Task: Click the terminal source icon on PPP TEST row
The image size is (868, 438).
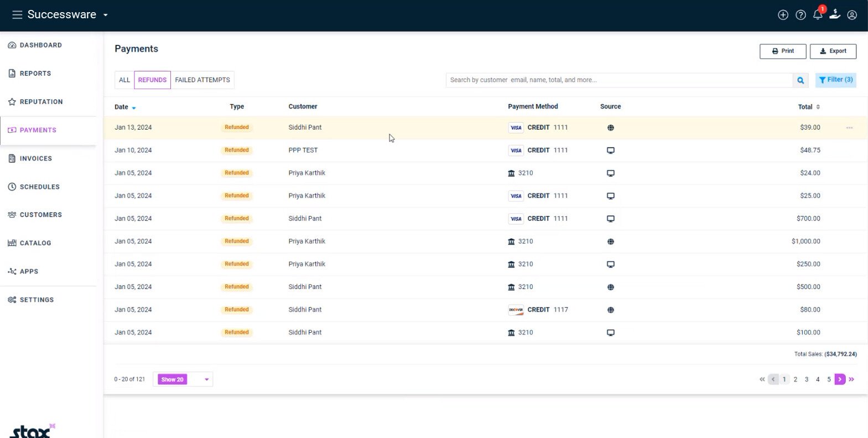Action: 611,151
